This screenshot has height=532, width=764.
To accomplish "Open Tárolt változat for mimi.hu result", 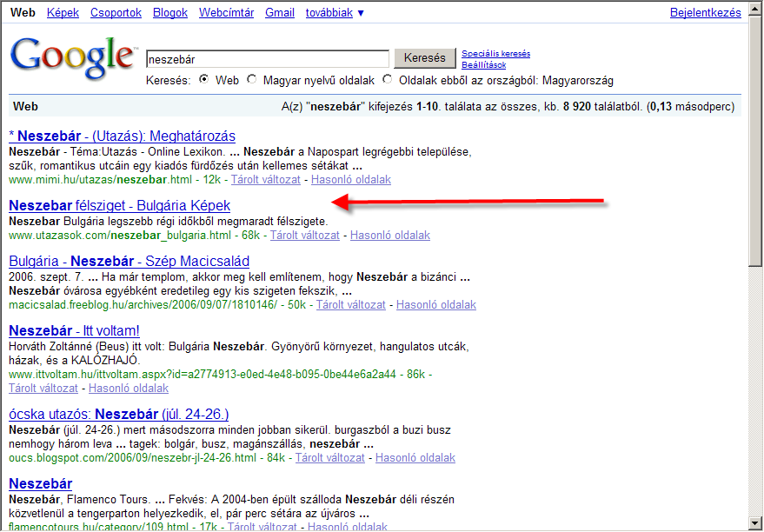I will pos(266,180).
